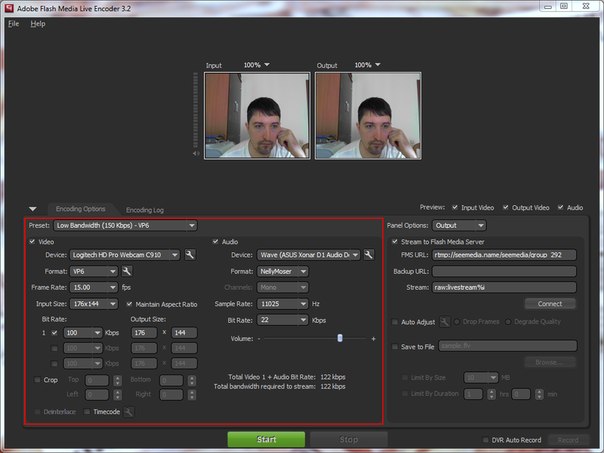Toggle the Video checkbox

32,242
